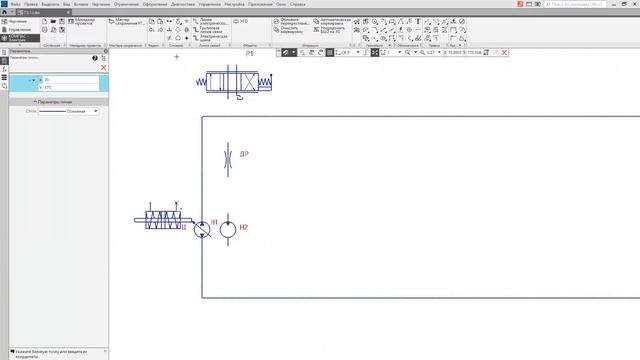
Task: Open dropdown arrow beside X coordinate
Action: 33,80
